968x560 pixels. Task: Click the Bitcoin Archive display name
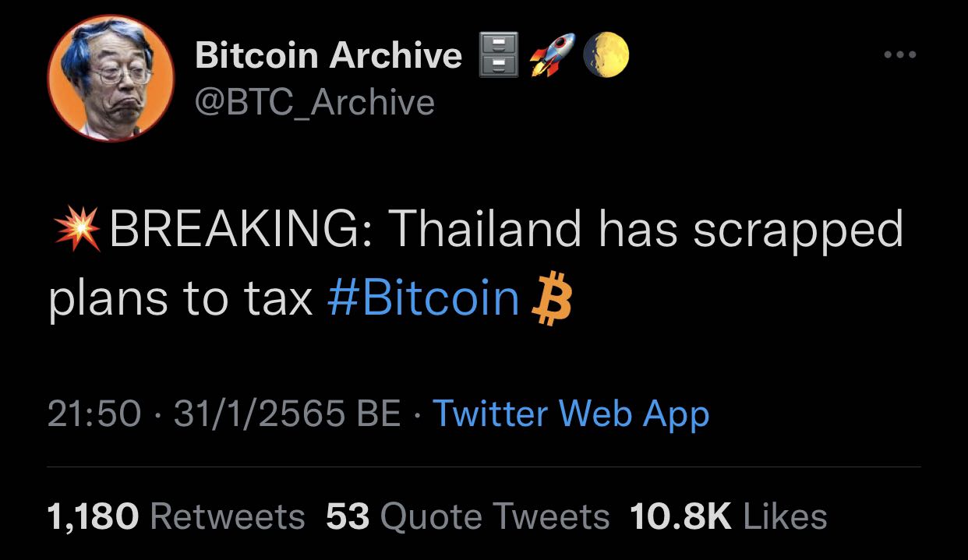[x=328, y=55]
